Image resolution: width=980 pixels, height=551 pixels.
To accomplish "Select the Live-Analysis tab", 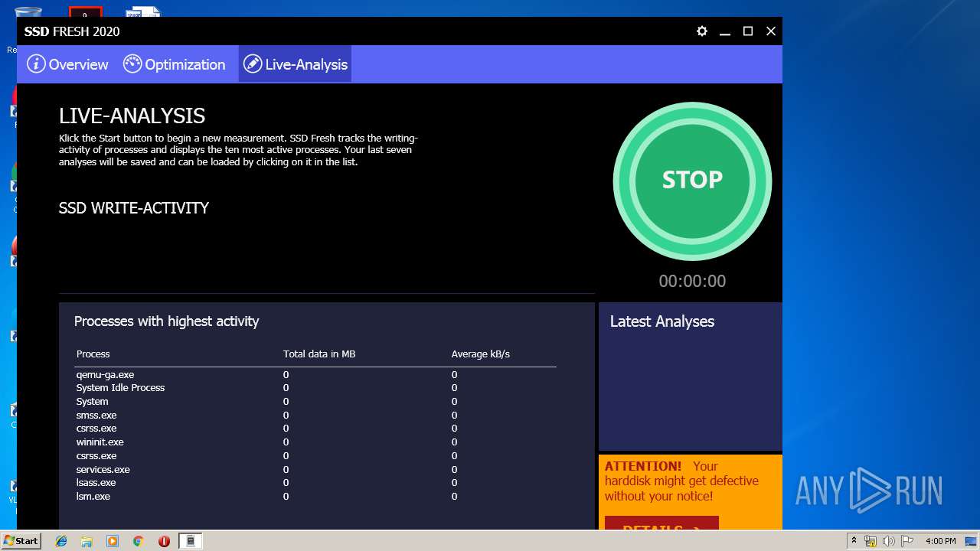I will (295, 64).
